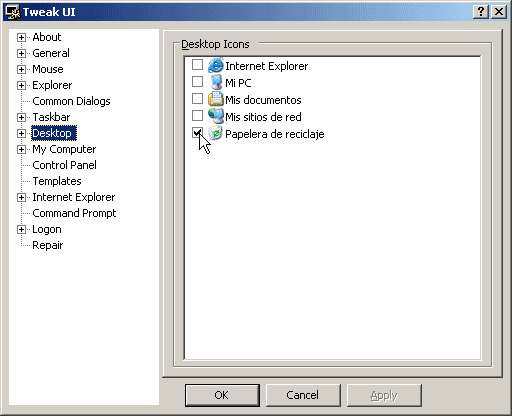This screenshot has width=512, height=416.
Task: Tick the Mis documentos checkbox
Action: coord(197,99)
